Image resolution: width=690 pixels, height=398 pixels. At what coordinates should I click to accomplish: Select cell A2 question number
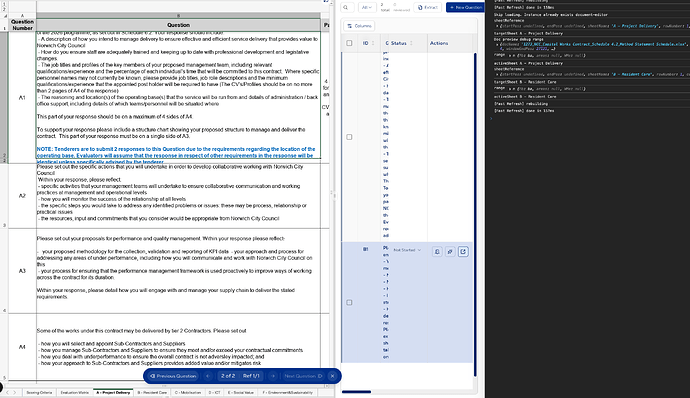[22, 195]
